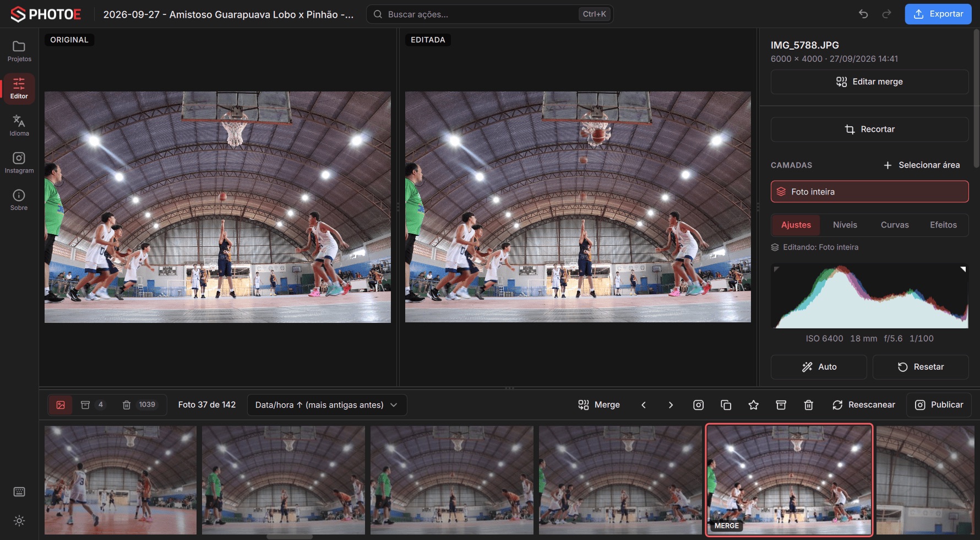Screen dimensions: 980x540
Task: Go to next photo arrow
Action: tap(671, 405)
